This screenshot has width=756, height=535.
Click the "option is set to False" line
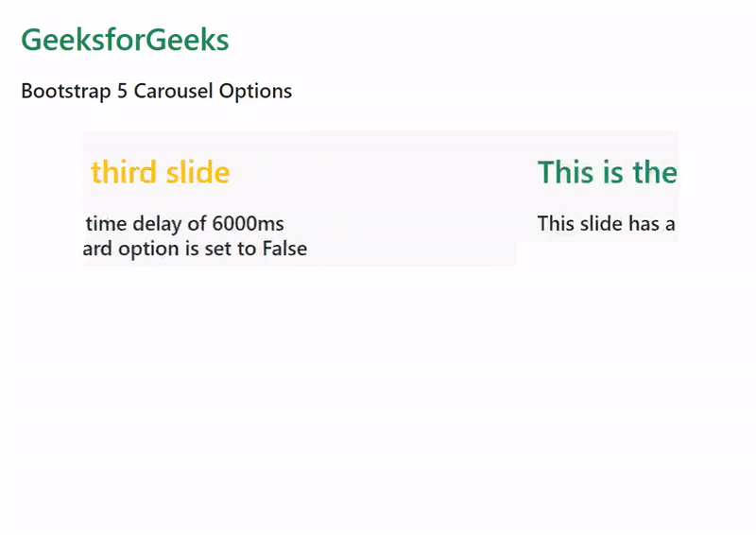click(x=194, y=250)
